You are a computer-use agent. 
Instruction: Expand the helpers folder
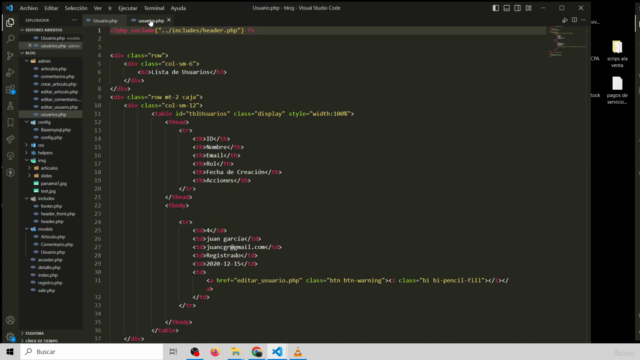(x=45, y=153)
